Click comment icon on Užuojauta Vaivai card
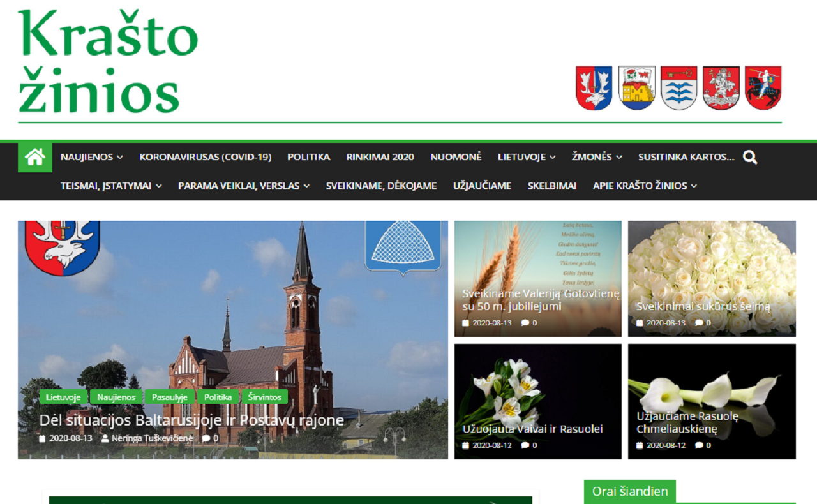This screenshot has height=504, width=817. tap(525, 445)
